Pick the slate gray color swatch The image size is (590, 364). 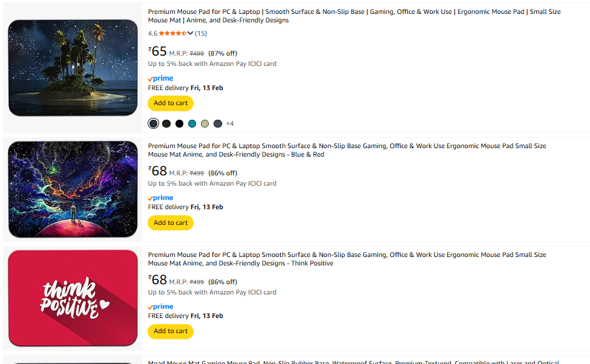(218, 124)
